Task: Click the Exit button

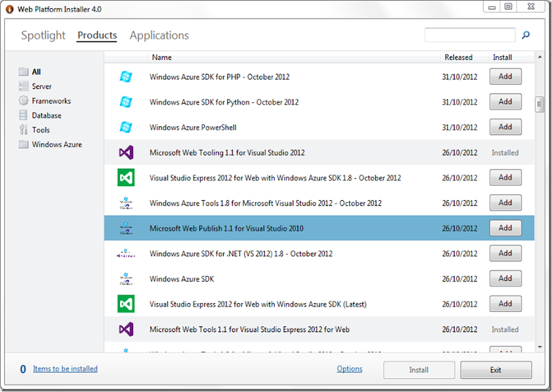Action: pyautogui.click(x=495, y=370)
